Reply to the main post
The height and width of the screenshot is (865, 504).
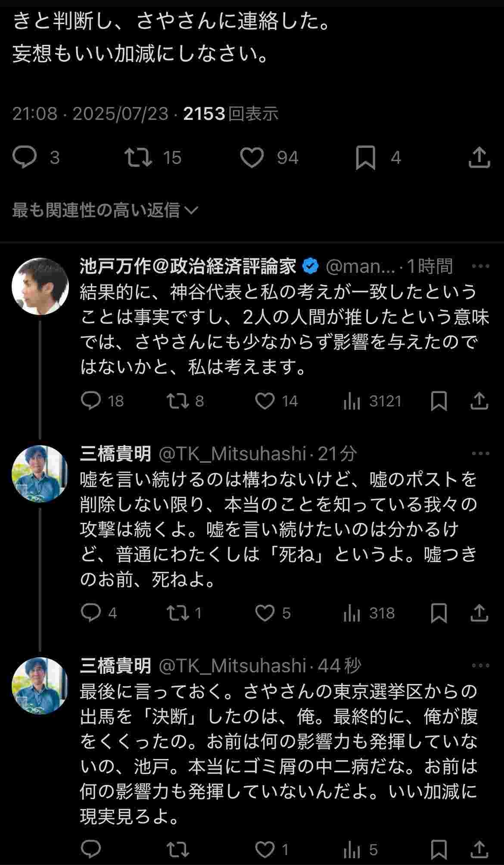pos(25,157)
